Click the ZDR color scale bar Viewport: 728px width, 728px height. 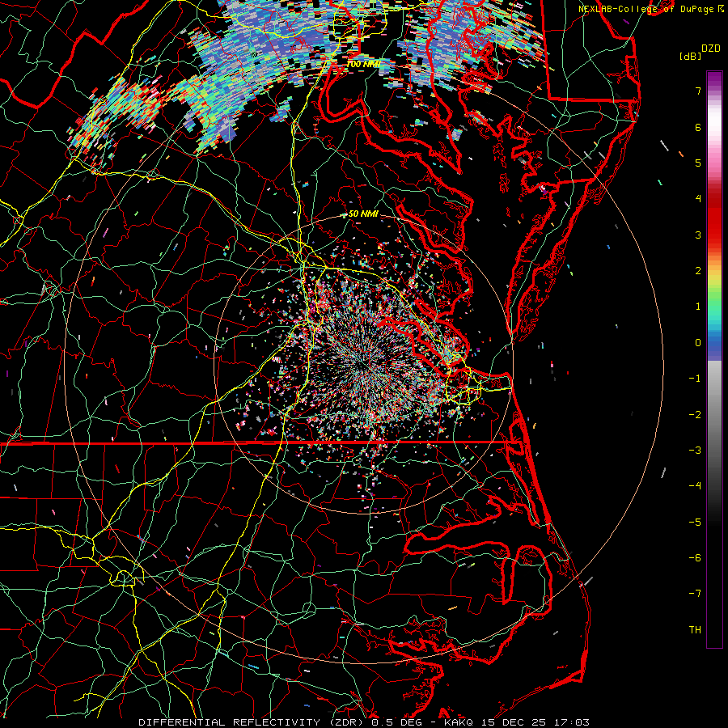click(714, 359)
